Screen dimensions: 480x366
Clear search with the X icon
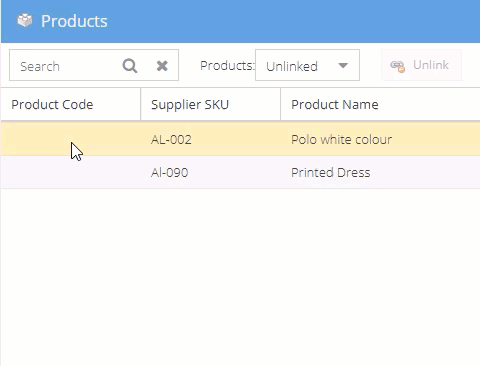pyautogui.click(x=162, y=66)
